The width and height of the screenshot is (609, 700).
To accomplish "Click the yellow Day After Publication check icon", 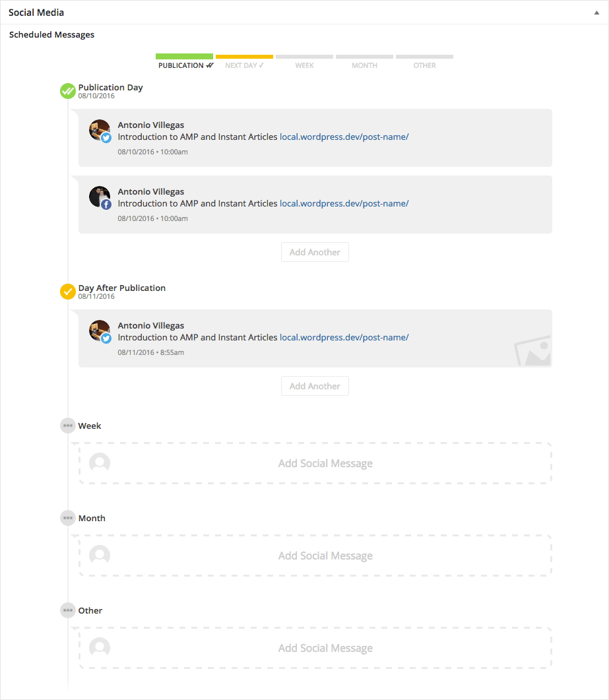I will (67, 291).
